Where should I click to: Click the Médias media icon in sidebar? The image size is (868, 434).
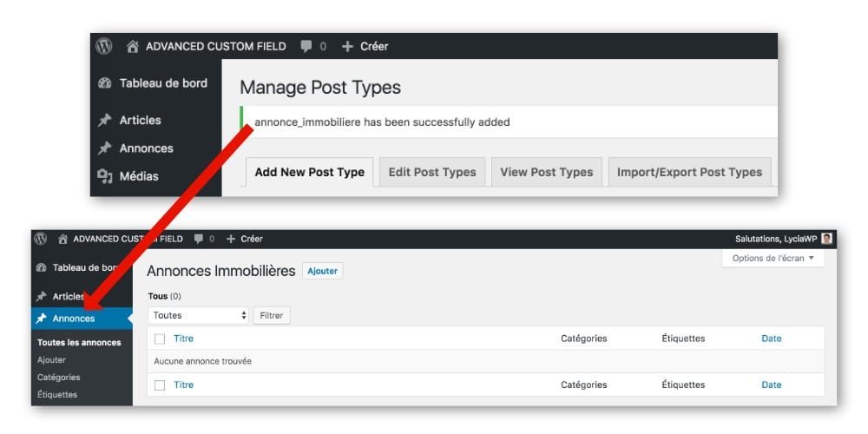(105, 176)
